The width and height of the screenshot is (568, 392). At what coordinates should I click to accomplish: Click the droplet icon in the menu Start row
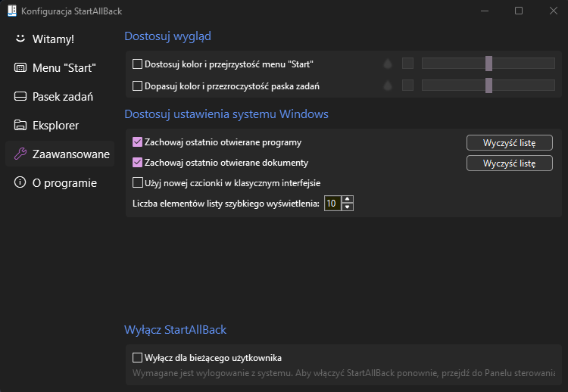(388, 64)
